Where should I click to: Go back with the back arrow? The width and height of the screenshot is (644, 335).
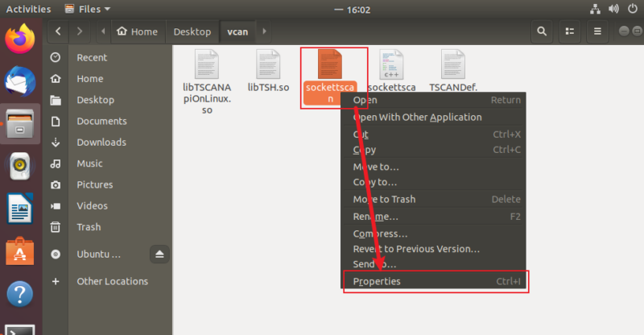pos(59,32)
